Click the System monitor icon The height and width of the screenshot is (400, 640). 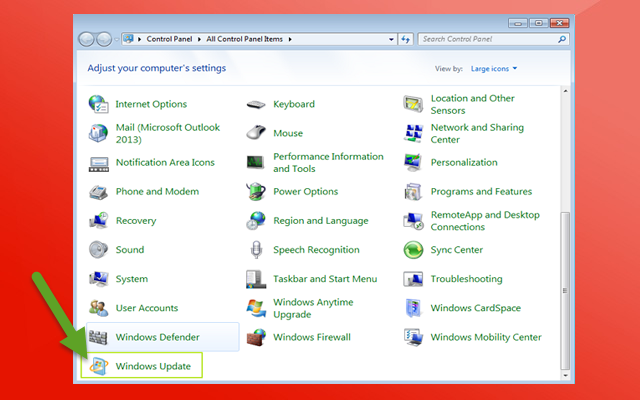click(98, 279)
